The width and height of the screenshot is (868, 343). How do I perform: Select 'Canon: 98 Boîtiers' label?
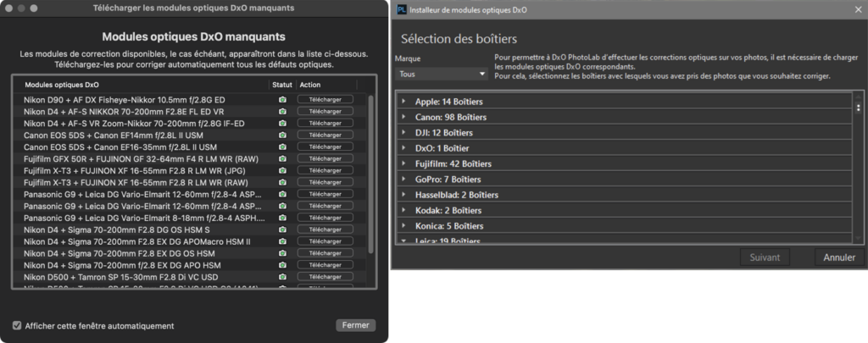pyautogui.click(x=451, y=117)
